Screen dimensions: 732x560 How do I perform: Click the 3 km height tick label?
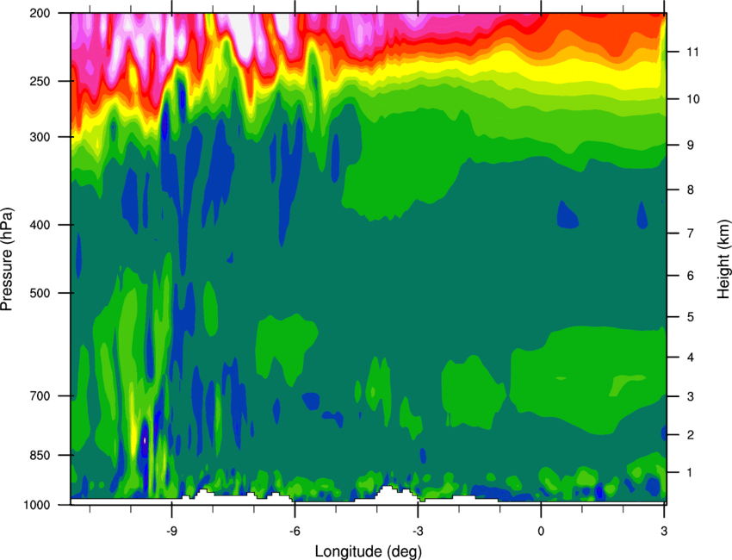click(x=690, y=396)
